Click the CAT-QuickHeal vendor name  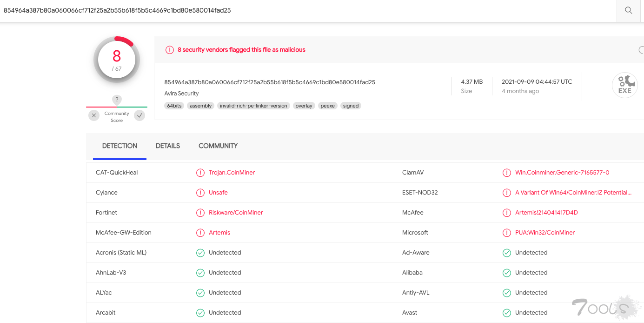coord(117,172)
